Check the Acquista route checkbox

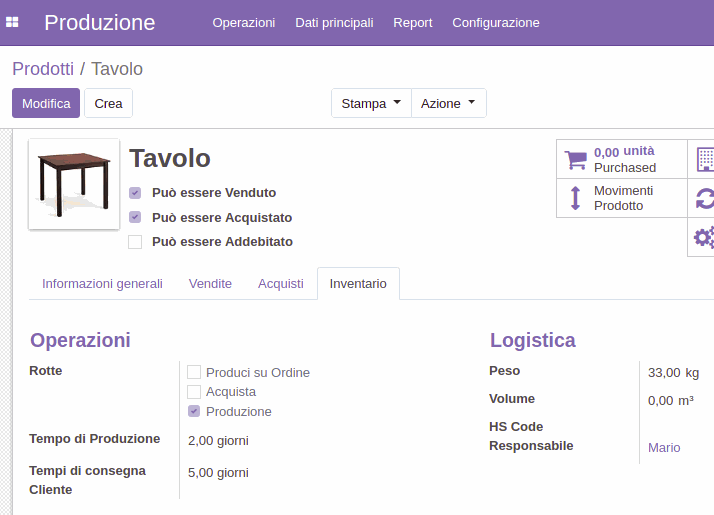click(194, 392)
